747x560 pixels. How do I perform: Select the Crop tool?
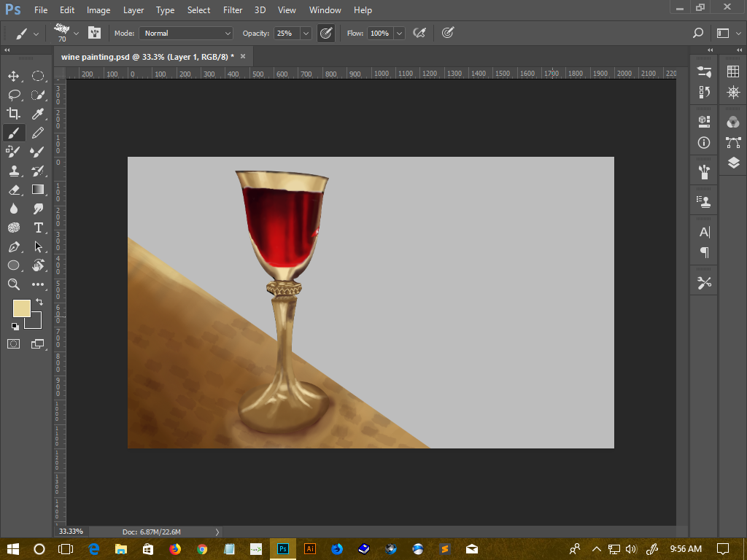pyautogui.click(x=13, y=113)
